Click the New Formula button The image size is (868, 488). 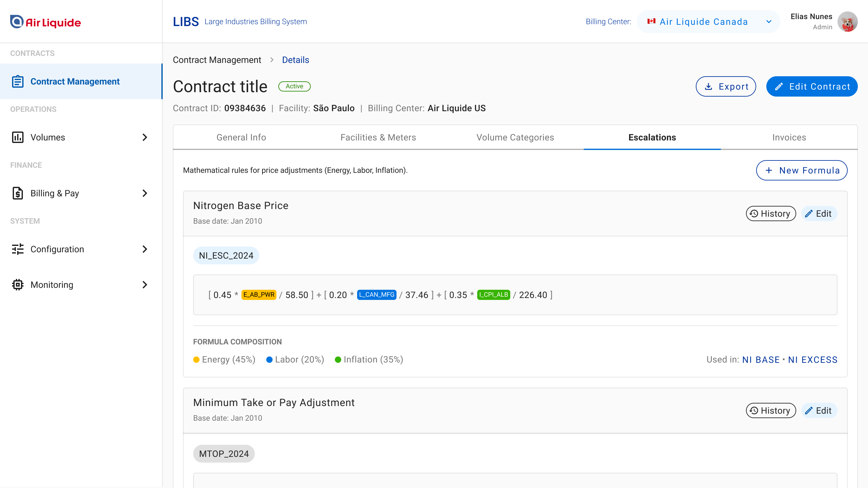click(x=801, y=171)
